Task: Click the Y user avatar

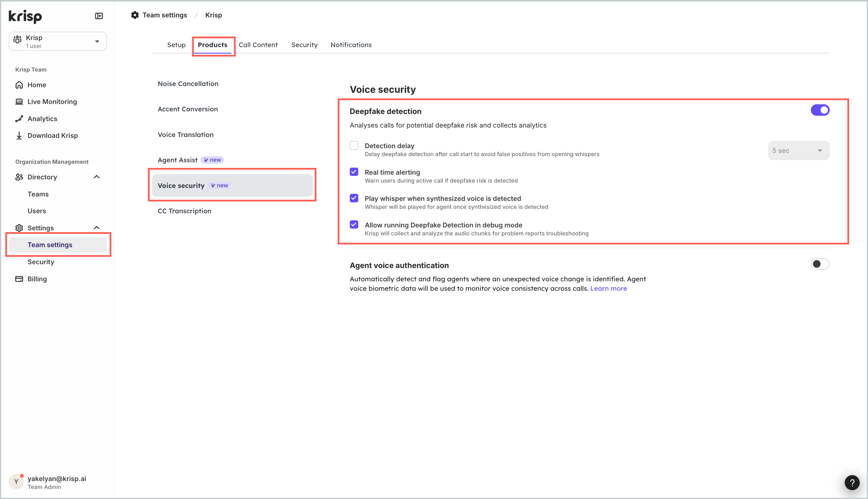Action: (x=16, y=482)
